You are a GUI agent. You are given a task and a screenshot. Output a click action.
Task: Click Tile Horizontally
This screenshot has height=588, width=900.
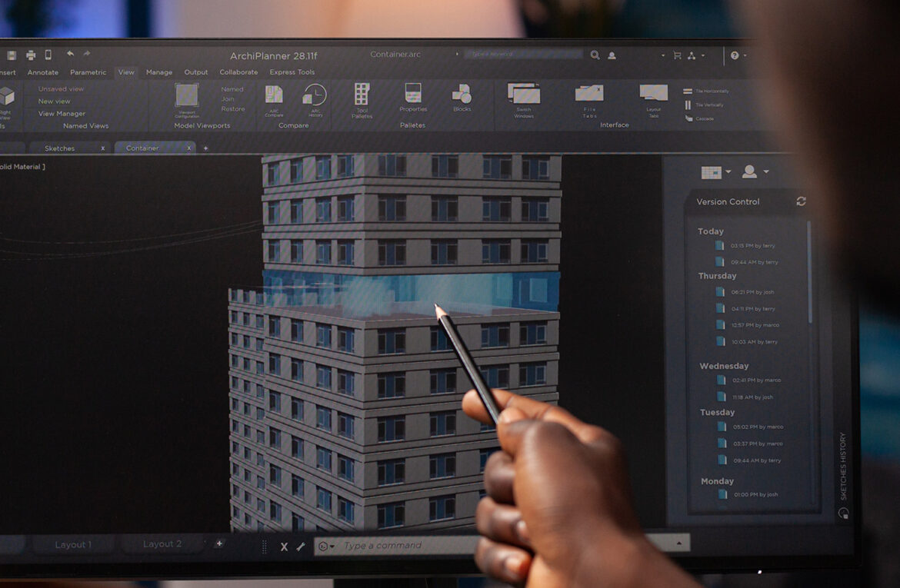(705, 91)
